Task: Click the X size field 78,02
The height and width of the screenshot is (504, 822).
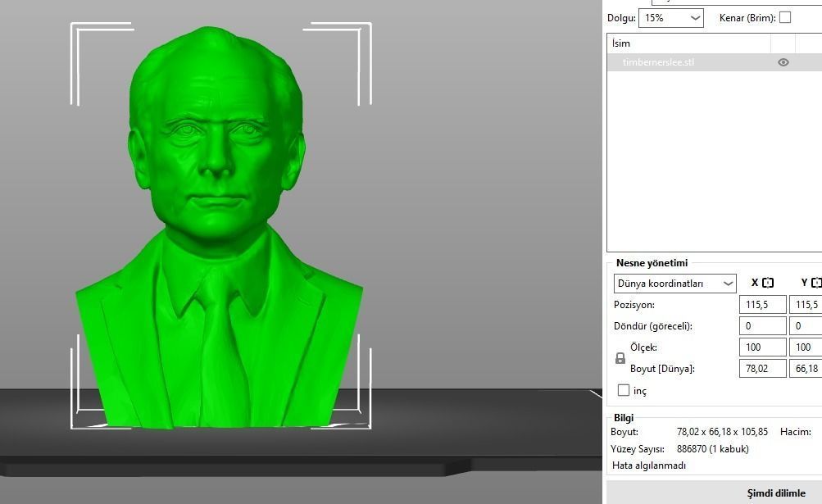Action: [763, 369]
